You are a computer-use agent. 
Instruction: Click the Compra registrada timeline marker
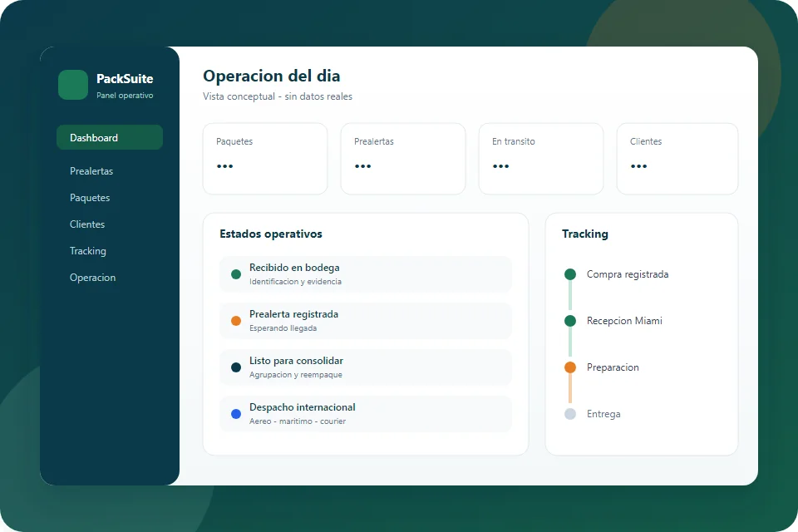tap(570, 274)
